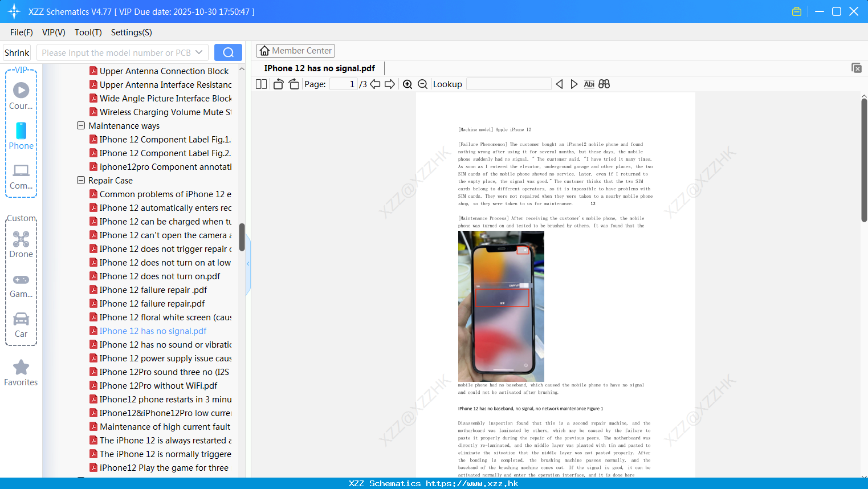Click the iPhone photo in the PDF page
Viewport: 868px width, 489px height.
tap(501, 306)
